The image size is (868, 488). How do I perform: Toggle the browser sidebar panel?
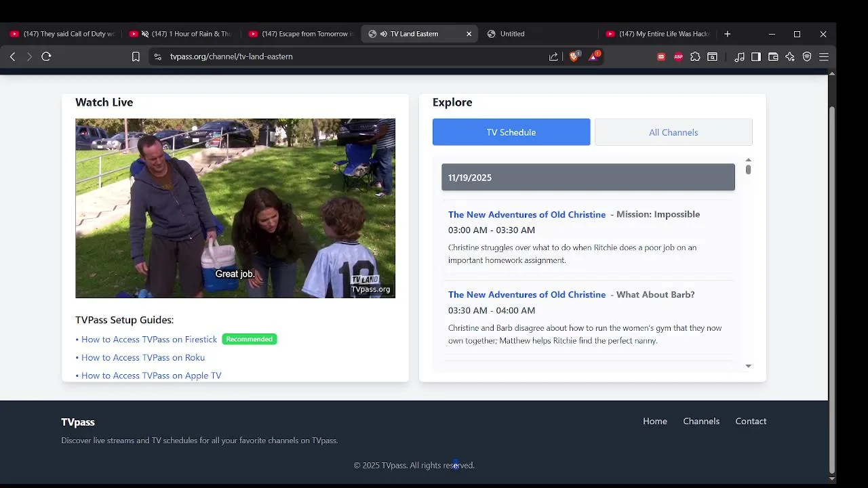[x=756, y=57]
